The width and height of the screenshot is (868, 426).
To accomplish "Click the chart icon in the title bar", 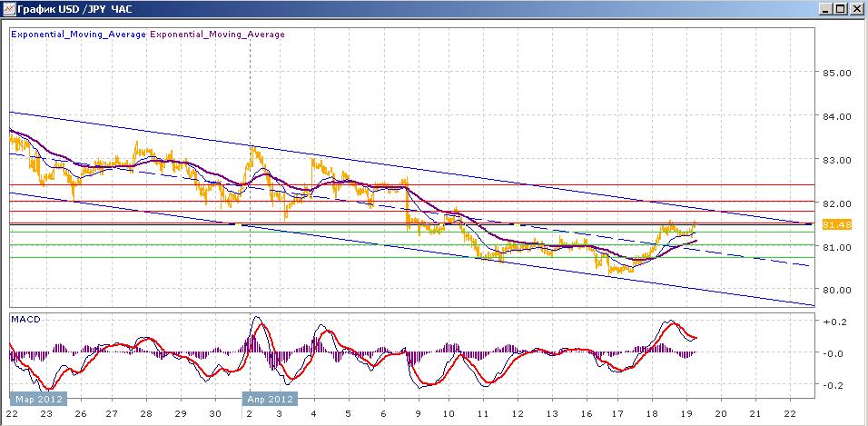I will click(x=8, y=9).
